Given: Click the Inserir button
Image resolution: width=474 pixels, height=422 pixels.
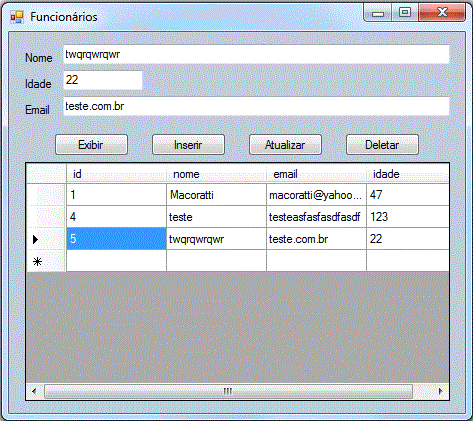Looking at the screenshot, I should coord(188,145).
